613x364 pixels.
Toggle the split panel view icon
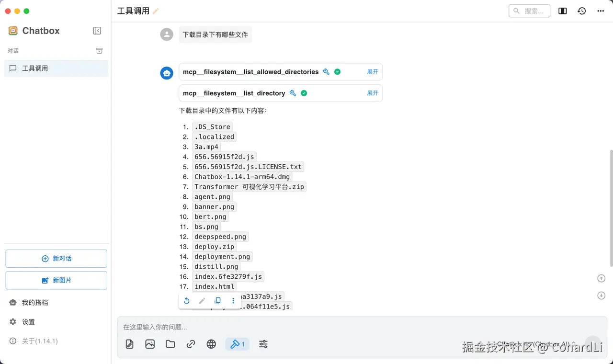coord(563,11)
